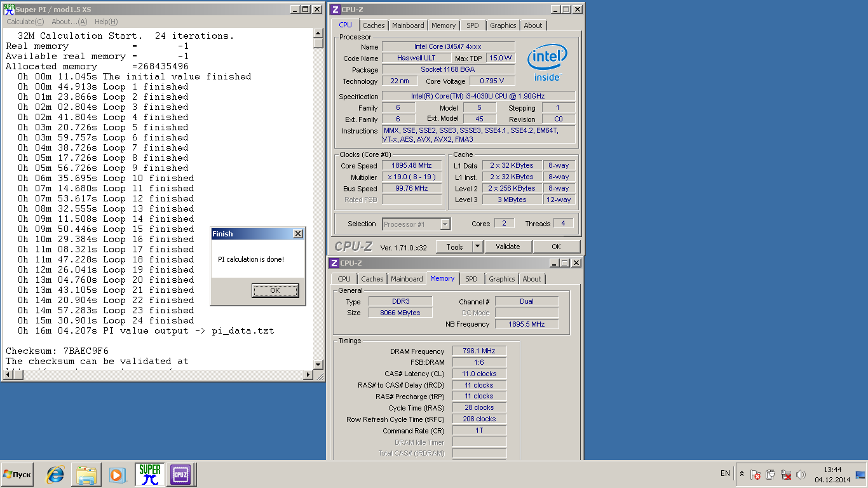Click the Super PI icon in its title bar
Viewport: 868px width, 488px height.
click(9, 9)
